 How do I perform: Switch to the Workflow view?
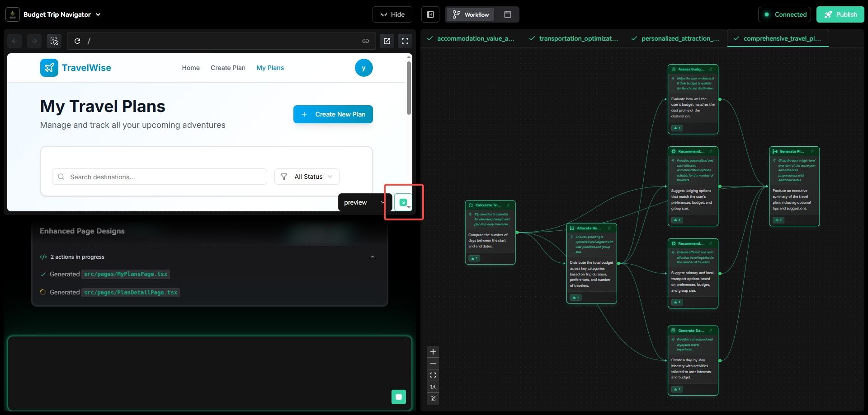tap(471, 14)
